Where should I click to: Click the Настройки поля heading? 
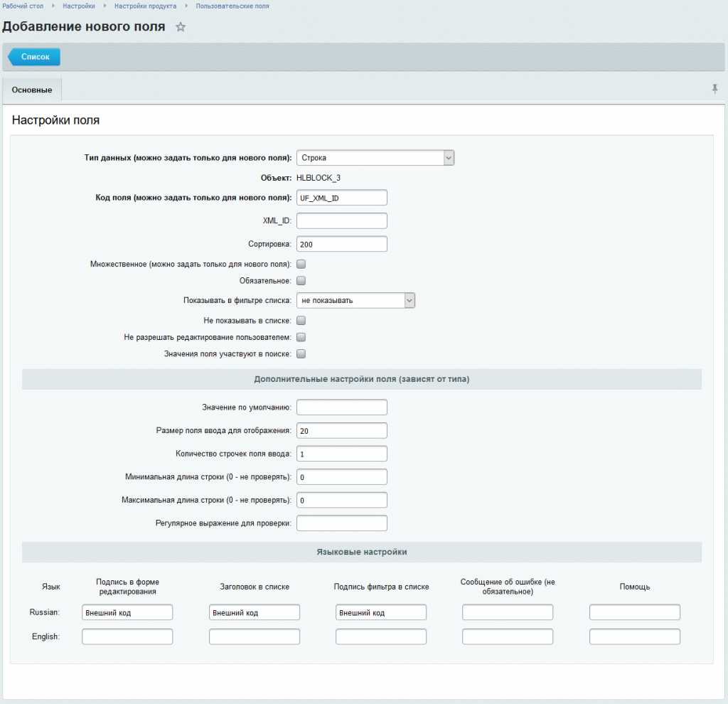click(x=55, y=120)
